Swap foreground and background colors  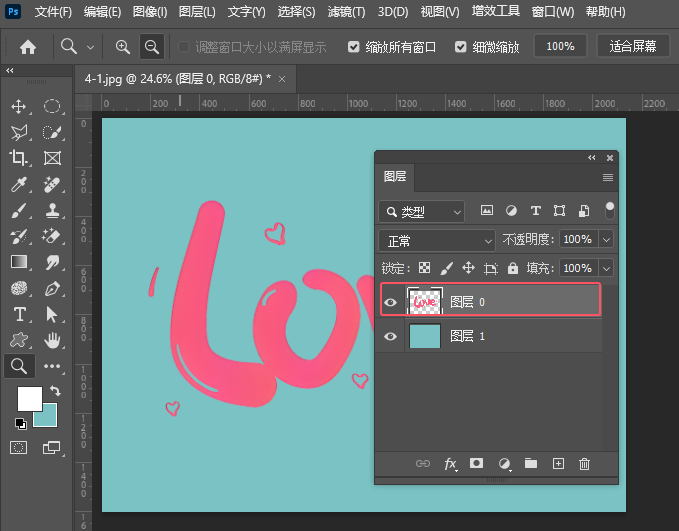[55, 391]
